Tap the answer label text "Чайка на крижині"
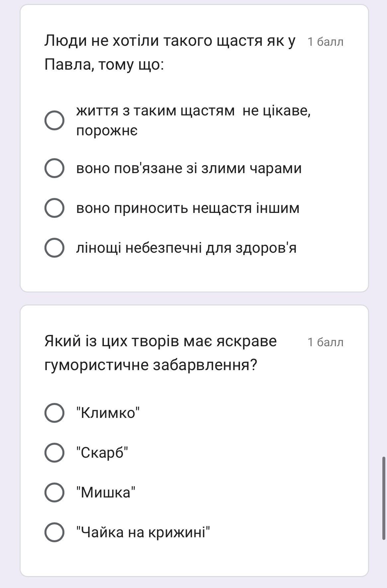The height and width of the screenshot is (588, 387). (x=143, y=532)
